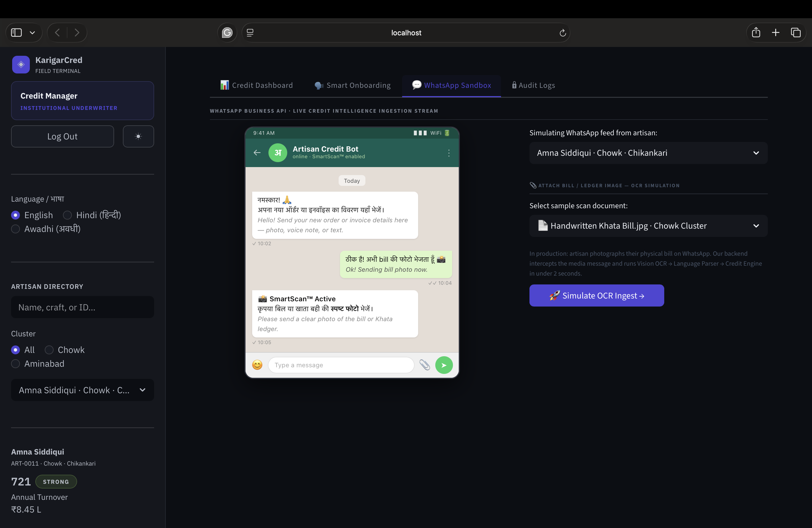Open the sidebar artisan selector dropdown

[83, 390]
